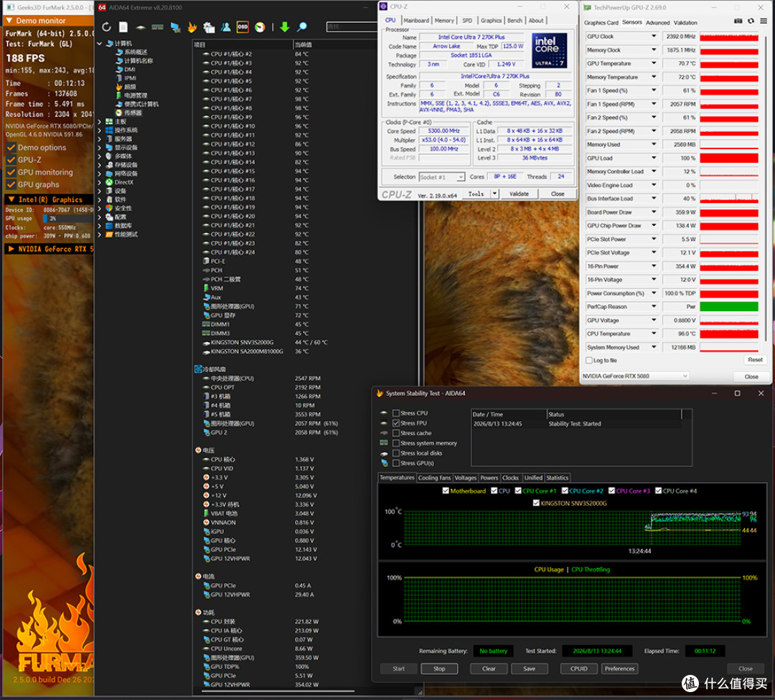775x700 pixels.
Task: Click the GPU-Z refresh icon
Action: [751, 22]
